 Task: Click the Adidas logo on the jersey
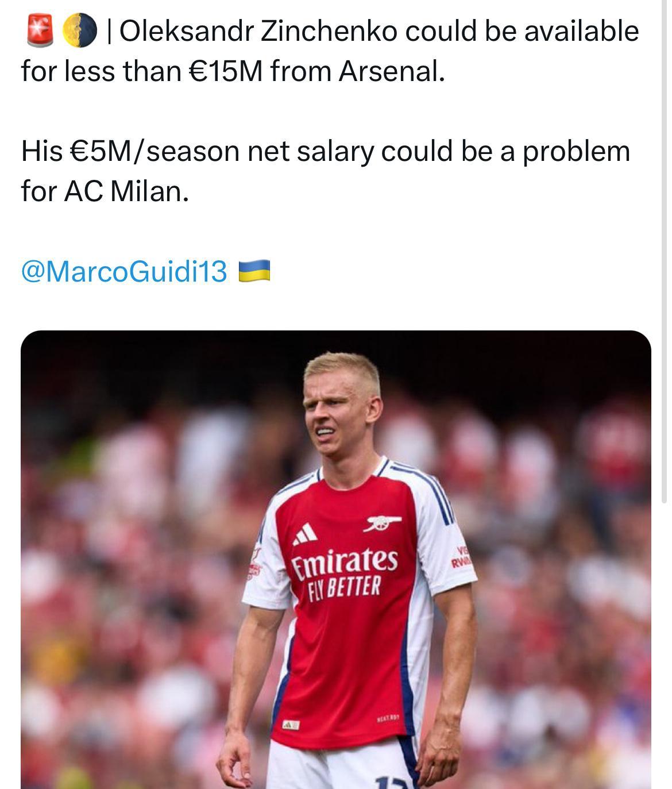click(304, 534)
